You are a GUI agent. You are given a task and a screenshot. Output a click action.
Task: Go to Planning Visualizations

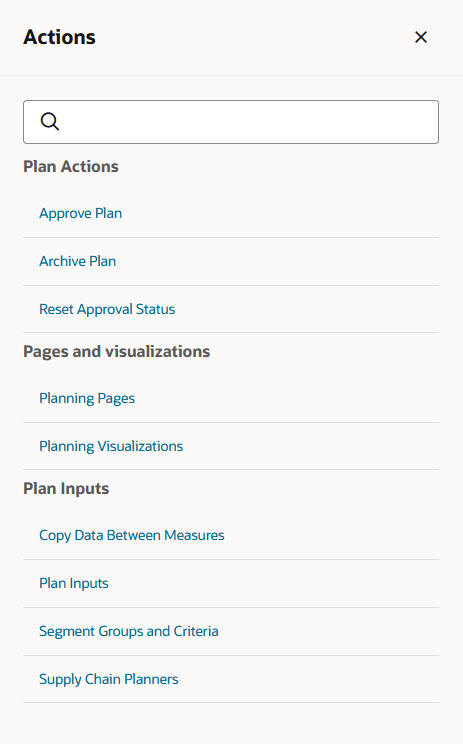pos(111,446)
